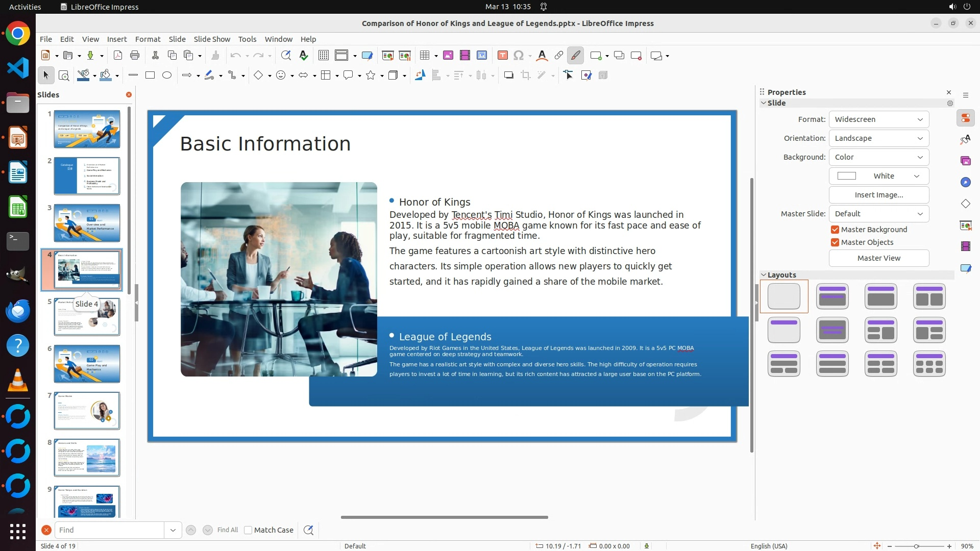
Task: Click the Insert Image... button
Action: 878,195
